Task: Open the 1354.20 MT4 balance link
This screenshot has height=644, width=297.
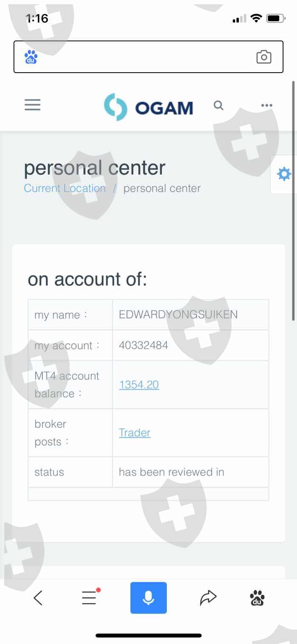Action: tap(139, 385)
